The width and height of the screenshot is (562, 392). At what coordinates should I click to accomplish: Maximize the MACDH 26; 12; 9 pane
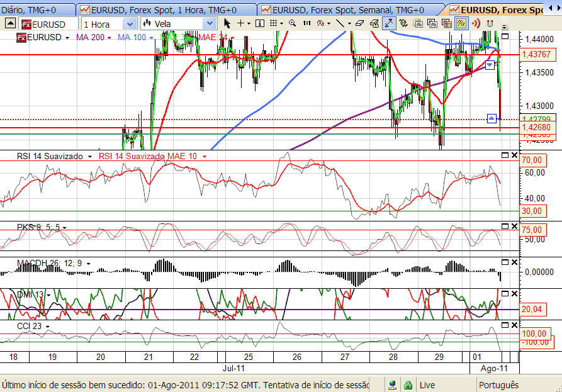point(505,262)
